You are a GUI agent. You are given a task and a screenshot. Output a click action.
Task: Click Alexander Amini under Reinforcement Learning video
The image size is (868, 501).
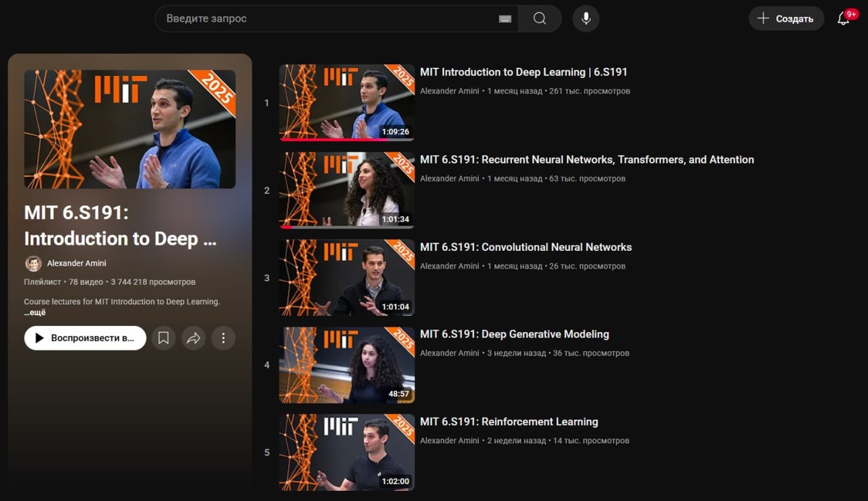pos(450,441)
